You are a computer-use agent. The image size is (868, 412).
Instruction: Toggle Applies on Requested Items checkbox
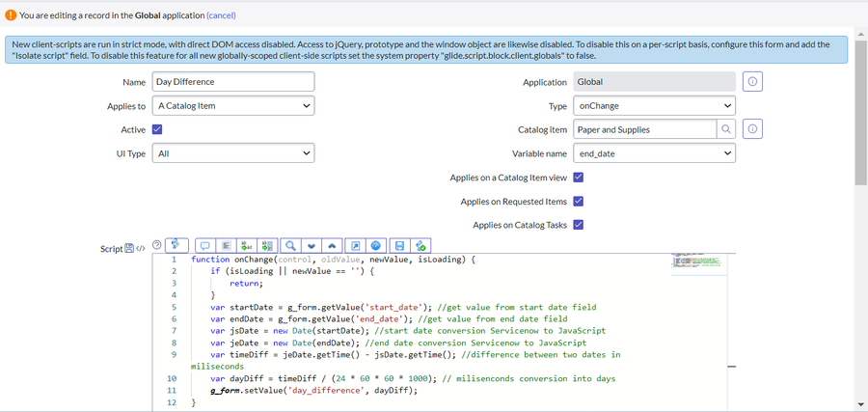(578, 201)
